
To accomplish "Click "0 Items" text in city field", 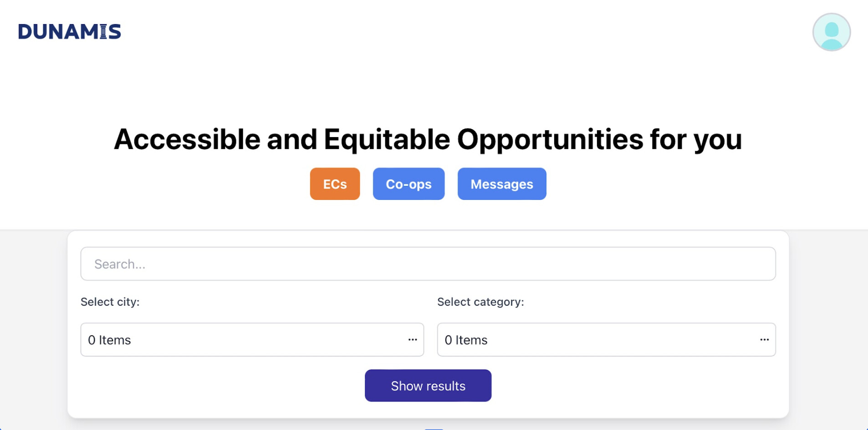I will point(109,340).
